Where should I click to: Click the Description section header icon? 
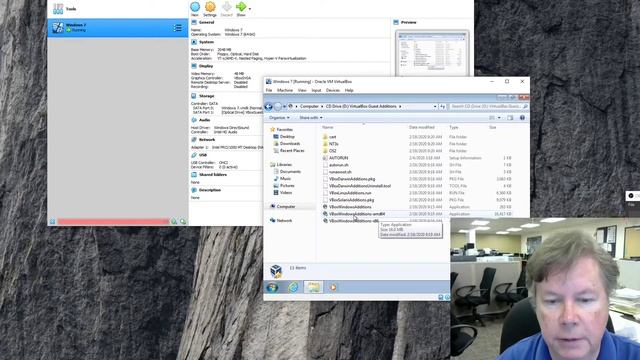(194, 190)
